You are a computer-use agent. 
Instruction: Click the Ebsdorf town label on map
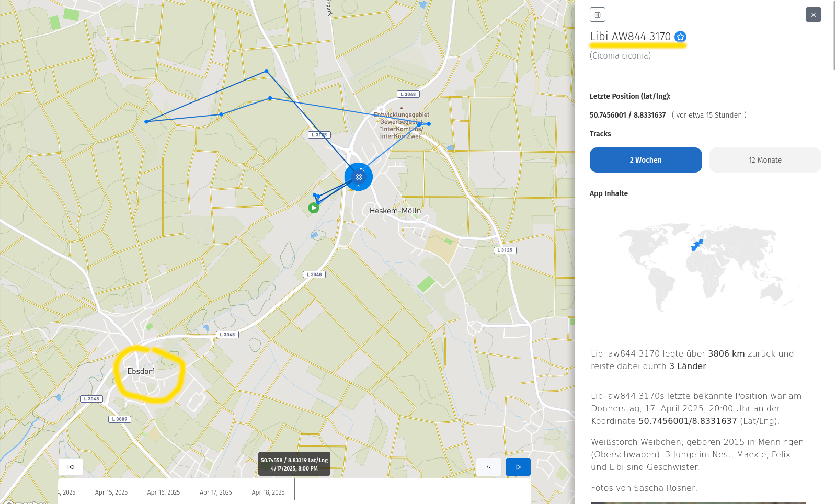[141, 371]
